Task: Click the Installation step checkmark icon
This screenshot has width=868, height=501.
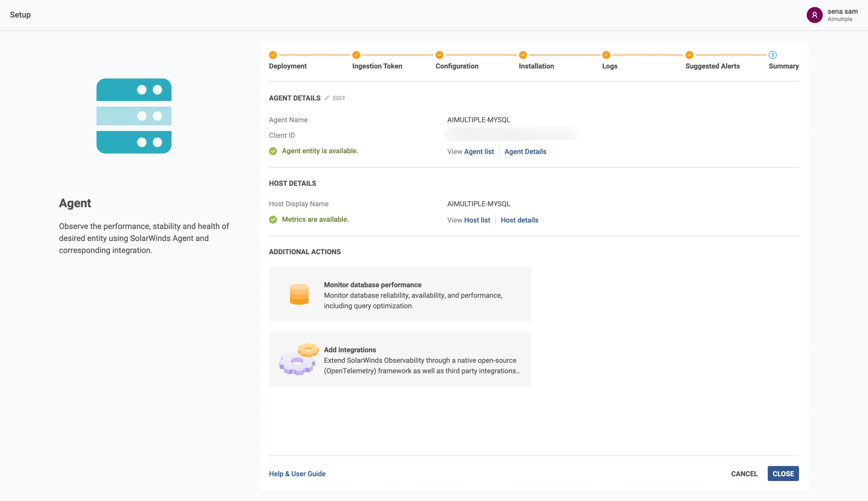Action: pos(523,55)
